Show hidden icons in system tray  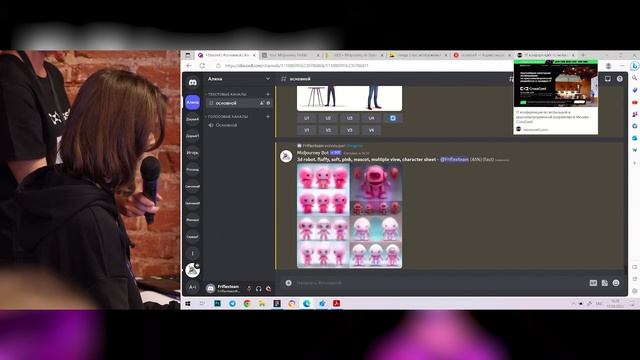[x=573, y=304]
